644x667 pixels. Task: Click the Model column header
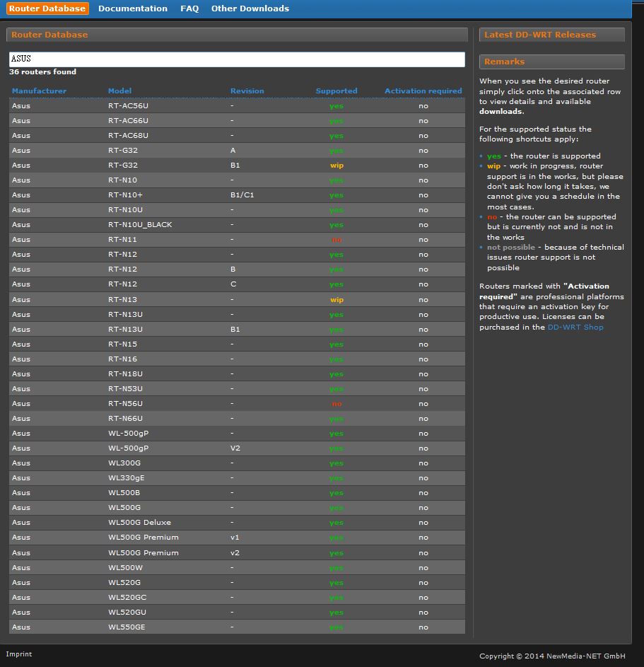tap(120, 91)
